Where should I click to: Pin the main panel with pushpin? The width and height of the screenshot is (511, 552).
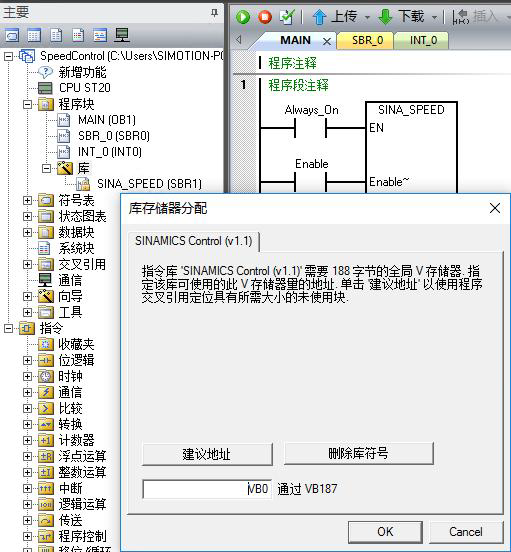(214, 13)
